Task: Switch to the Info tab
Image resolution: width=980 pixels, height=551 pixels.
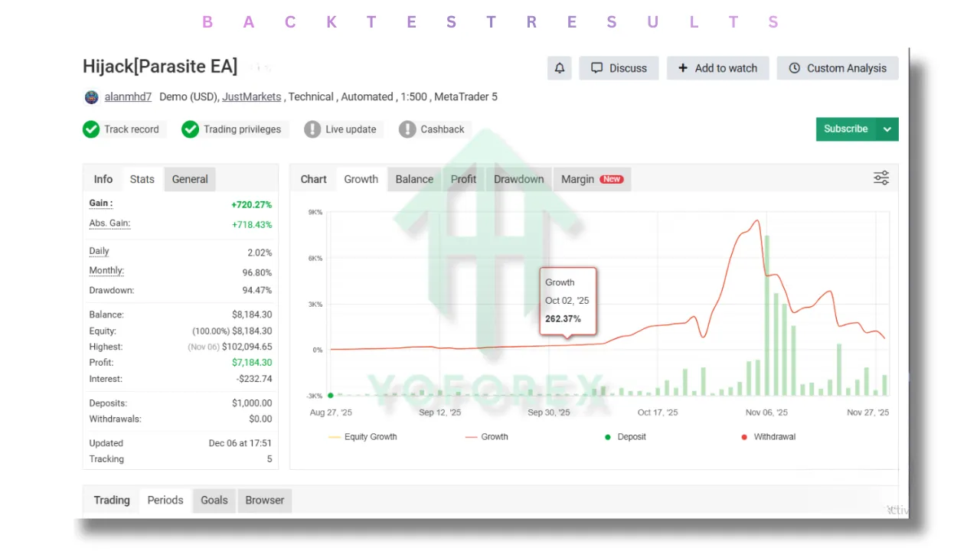Action: click(103, 179)
